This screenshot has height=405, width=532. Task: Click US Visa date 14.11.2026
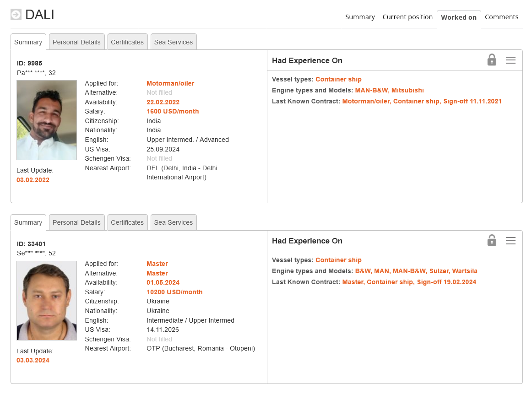pyautogui.click(x=163, y=329)
